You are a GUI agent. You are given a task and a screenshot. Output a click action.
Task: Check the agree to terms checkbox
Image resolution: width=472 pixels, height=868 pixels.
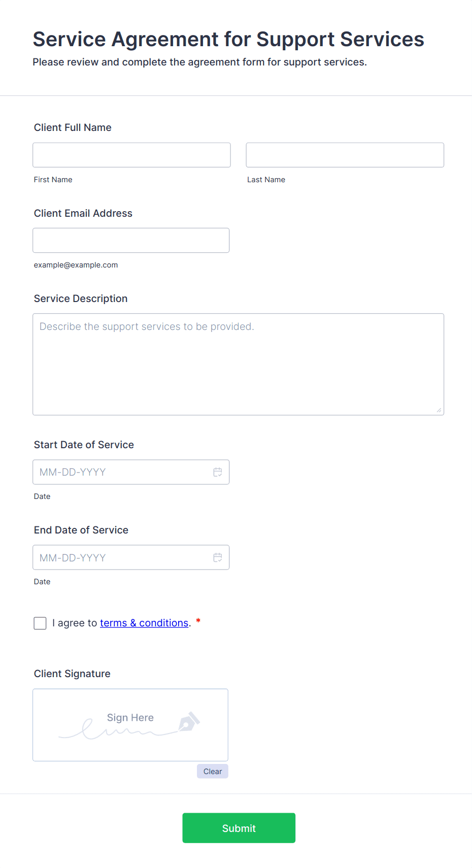(40, 623)
